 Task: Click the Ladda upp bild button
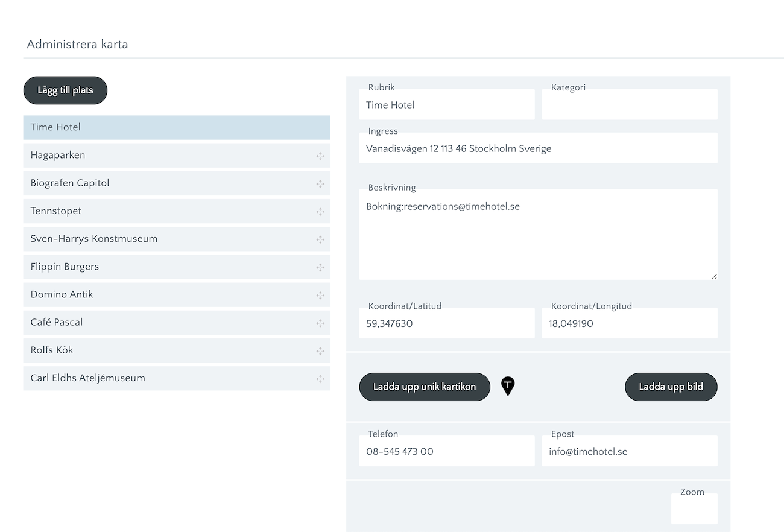pyautogui.click(x=671, y=387)
